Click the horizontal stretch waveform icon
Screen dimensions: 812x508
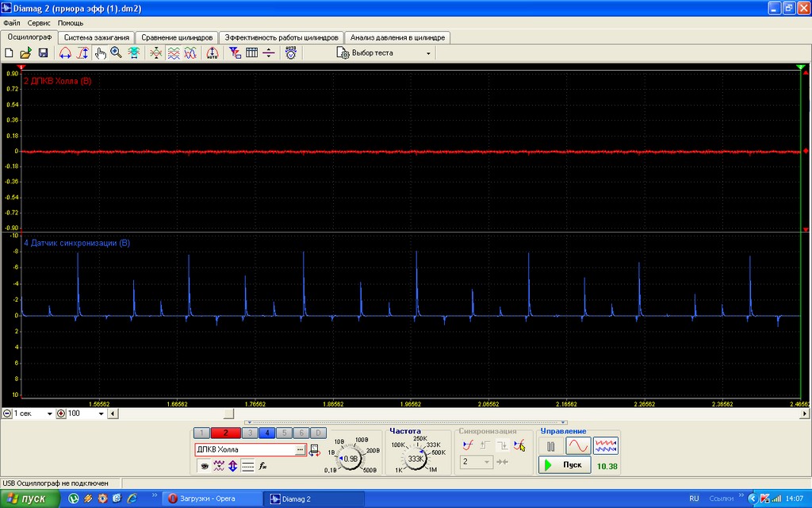point(65,53)
